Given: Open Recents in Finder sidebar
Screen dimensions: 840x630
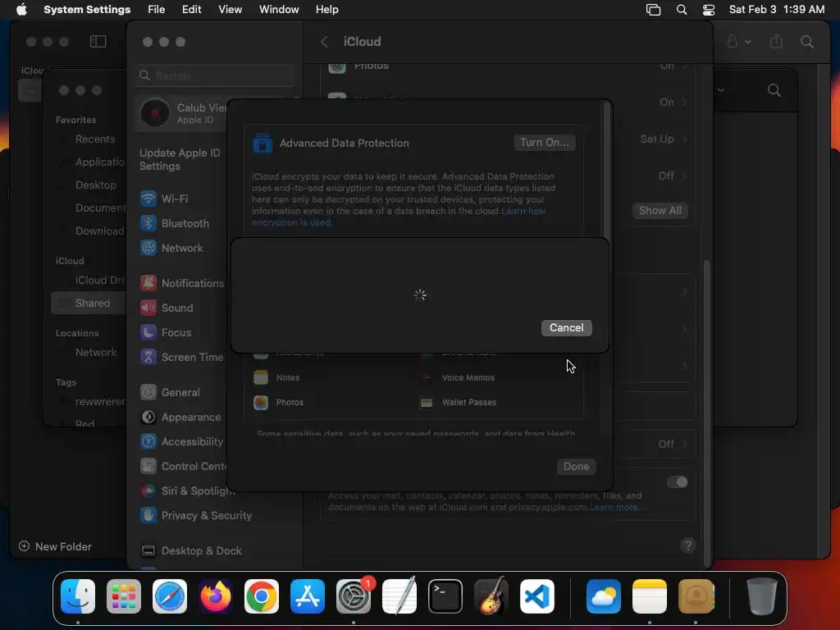Looking at the screenshot, I should point(95,139).
